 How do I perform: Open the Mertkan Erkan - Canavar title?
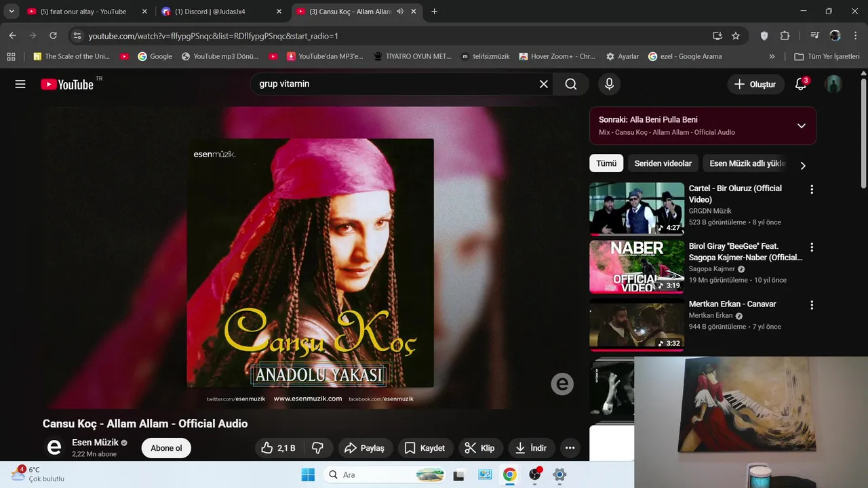pyautogui.click(x=732, y=304)
